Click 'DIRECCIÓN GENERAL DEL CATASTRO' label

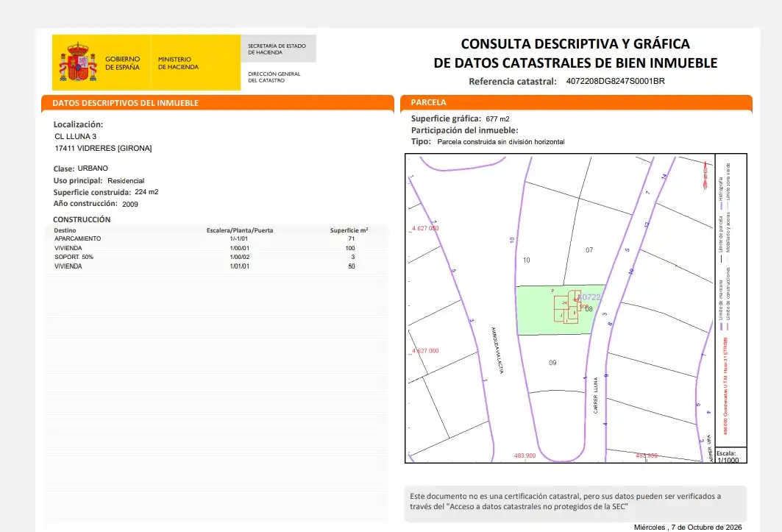pos(274,77)
